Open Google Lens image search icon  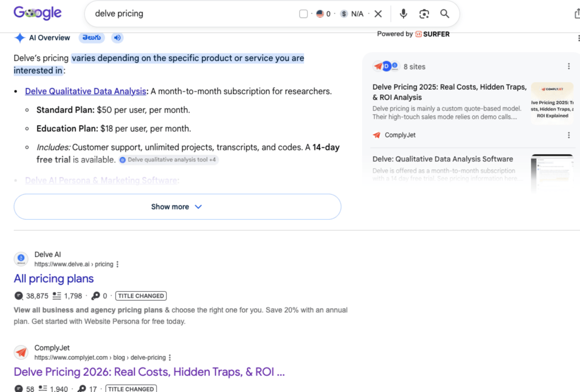(424, 13)
